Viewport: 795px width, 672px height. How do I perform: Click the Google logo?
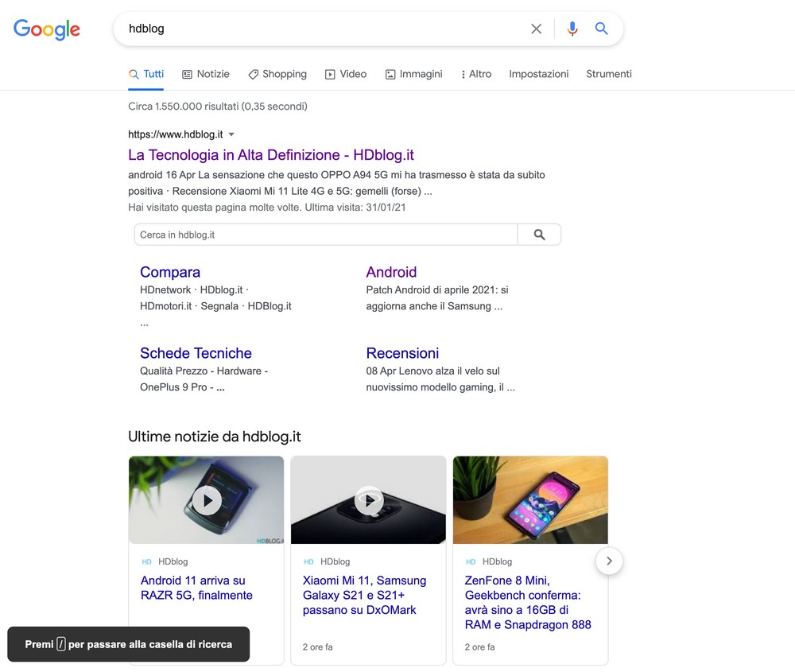click(x=47, y=29)
